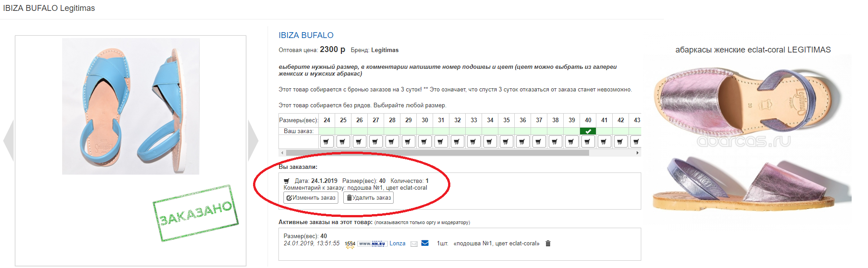Open the IBIZA BUFALO product title link

pos(306,35)
